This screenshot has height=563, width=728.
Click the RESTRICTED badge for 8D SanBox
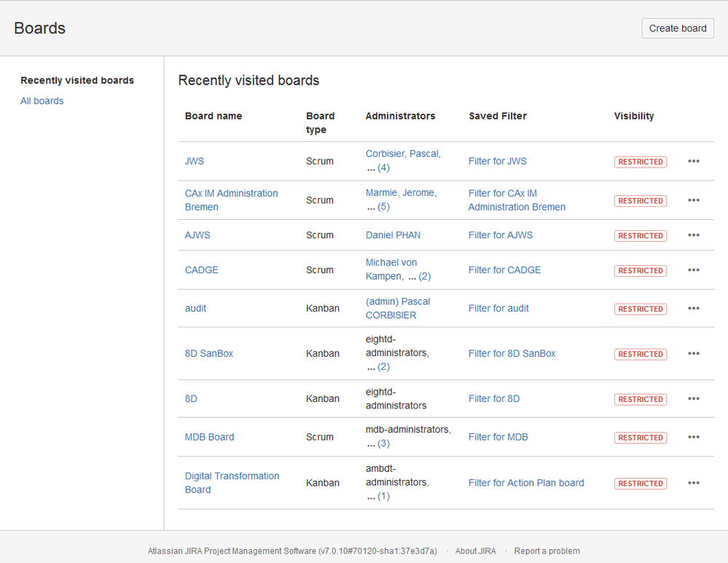pos(640,354)
